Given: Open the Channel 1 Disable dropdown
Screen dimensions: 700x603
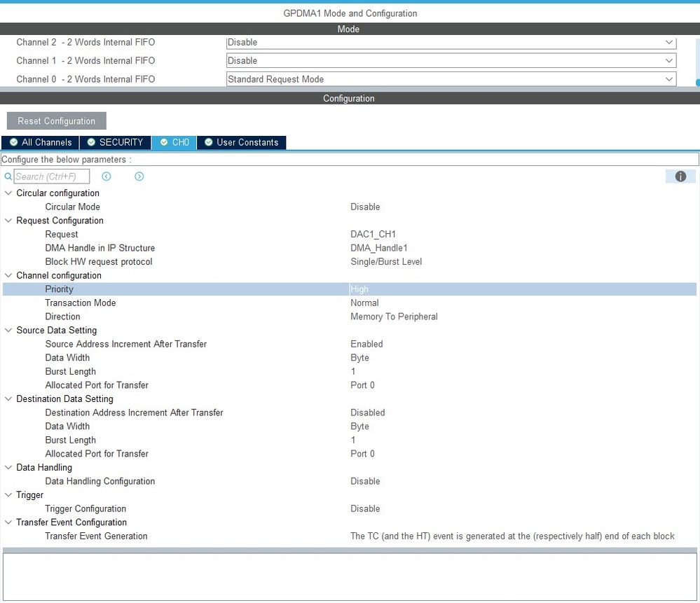Looking at the screenshot, I should [x=669, y=60].
